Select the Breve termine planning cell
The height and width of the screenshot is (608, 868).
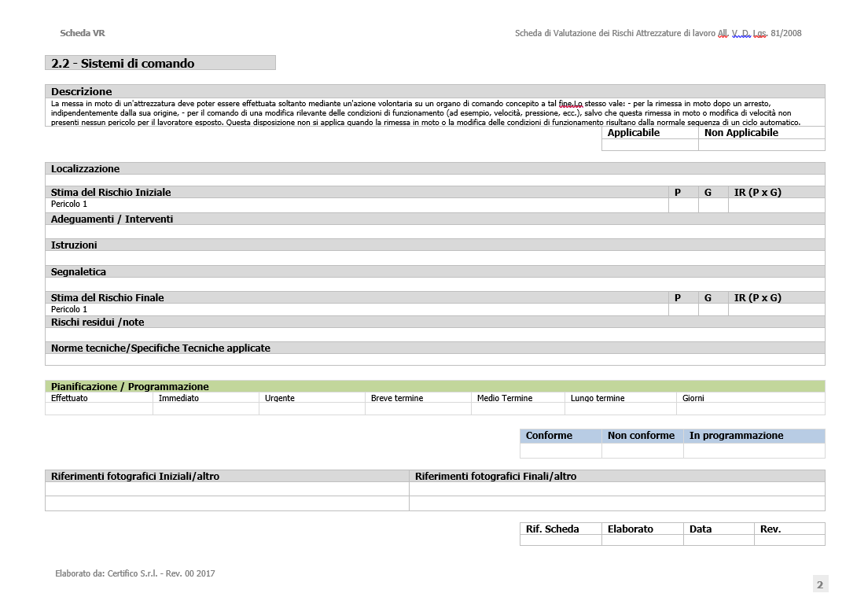[417, 408]
